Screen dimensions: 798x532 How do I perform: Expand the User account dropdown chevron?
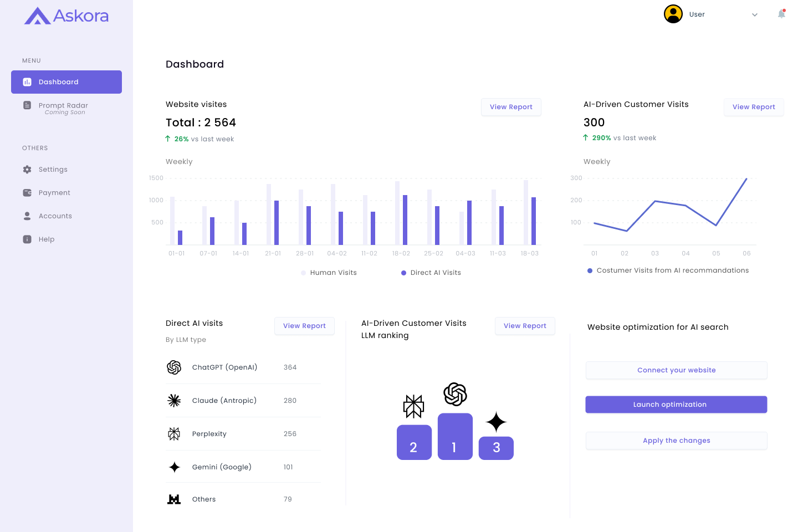click(754, 15)
